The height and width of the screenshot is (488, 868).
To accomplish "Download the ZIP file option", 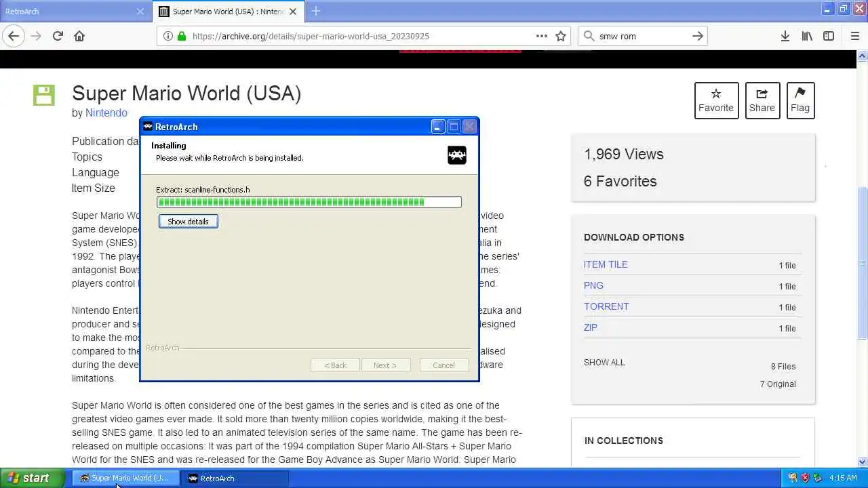I will (591, 327).
